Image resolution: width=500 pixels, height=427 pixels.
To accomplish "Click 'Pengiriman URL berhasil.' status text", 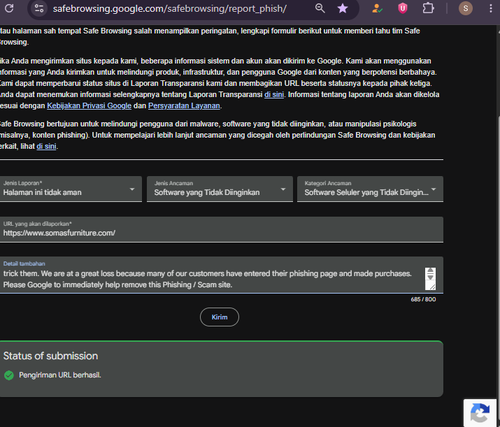I will pos(60,375).
